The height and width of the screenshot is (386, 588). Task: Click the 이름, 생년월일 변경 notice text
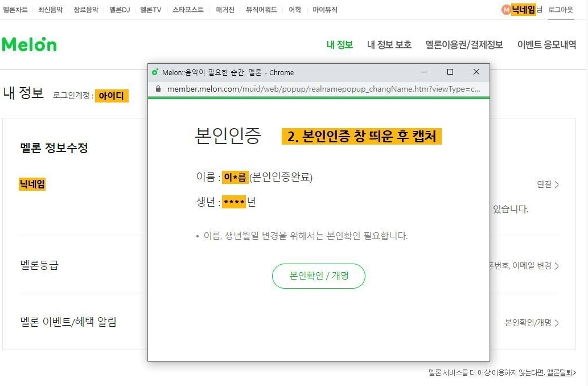pyautogui.click(x=305, y=236)
